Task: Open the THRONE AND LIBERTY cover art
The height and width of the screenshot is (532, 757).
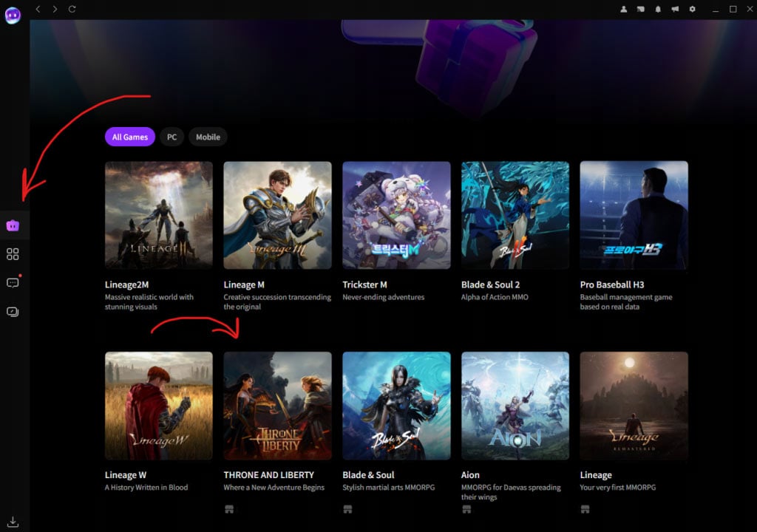Action: [x=278, y=406]
